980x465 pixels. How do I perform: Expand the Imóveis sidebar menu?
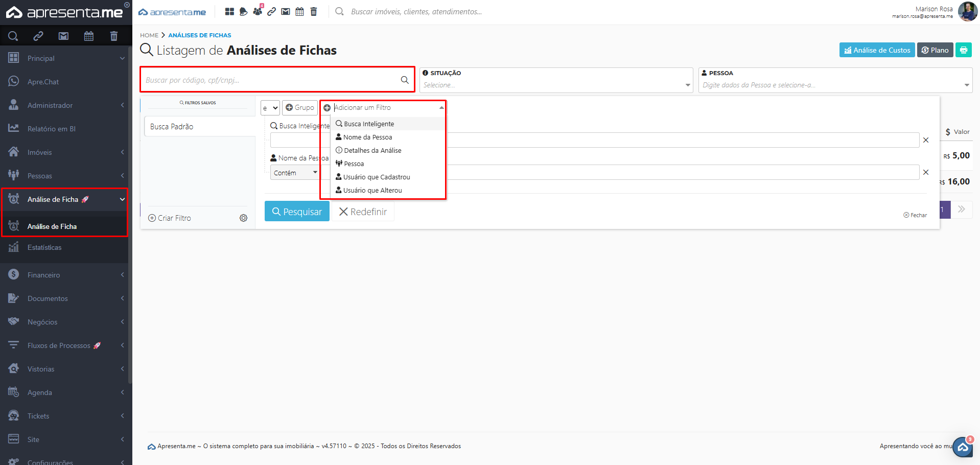(65, 152)
